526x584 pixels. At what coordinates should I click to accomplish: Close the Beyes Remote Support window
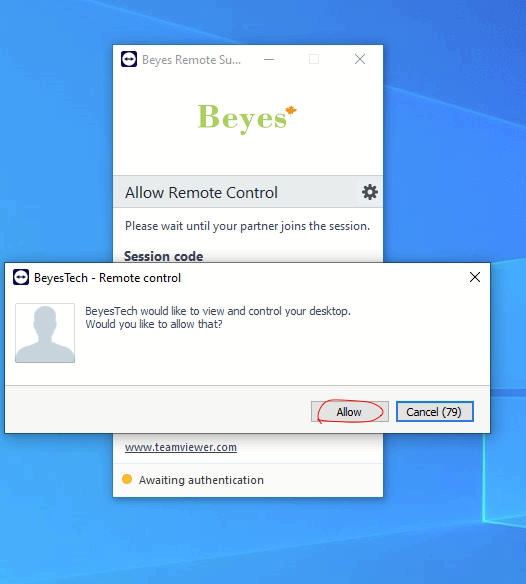(360, 59)
